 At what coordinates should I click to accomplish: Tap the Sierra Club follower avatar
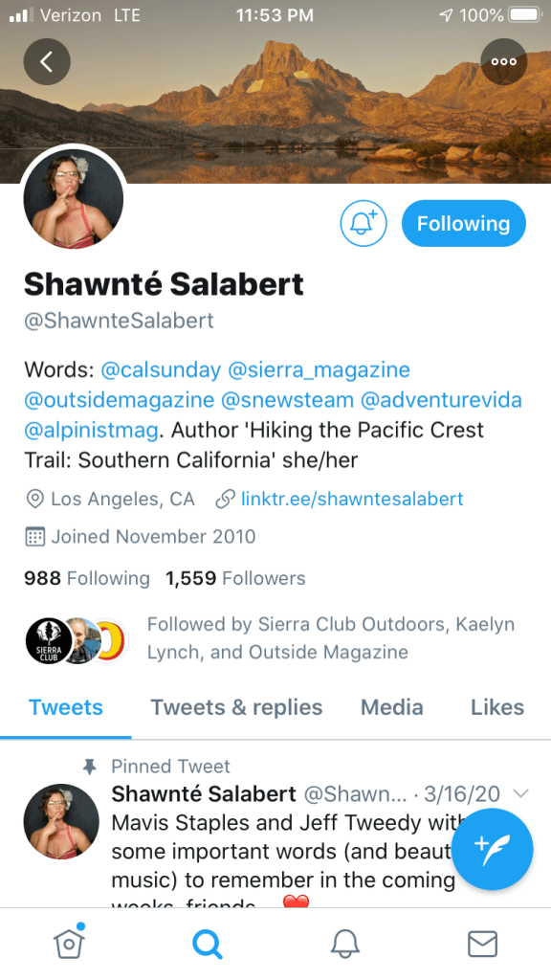tap(49, 641)
